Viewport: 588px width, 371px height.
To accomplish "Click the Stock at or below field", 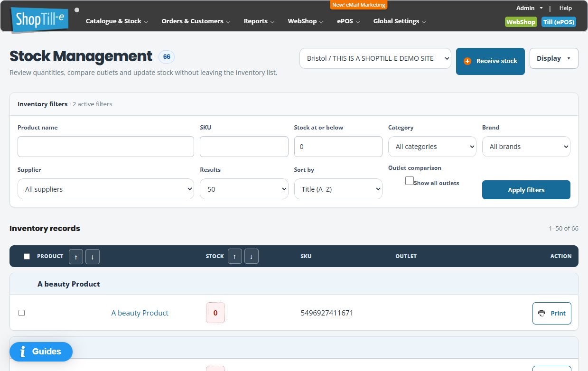I will (x=338, y=147).
